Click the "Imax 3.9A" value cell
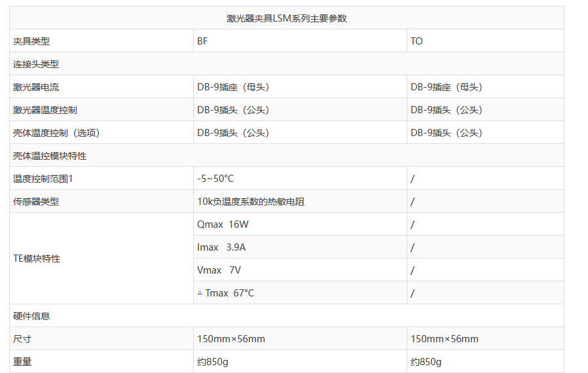 click(221, 247)
